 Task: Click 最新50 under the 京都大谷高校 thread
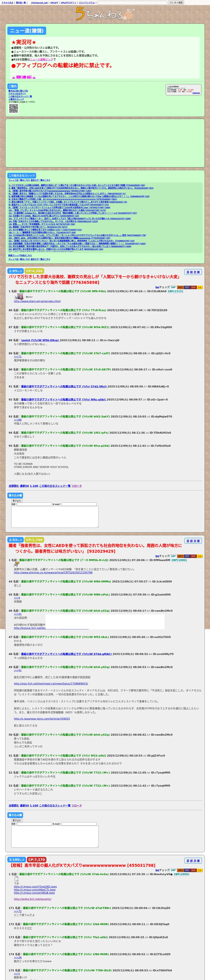[24, 486]
